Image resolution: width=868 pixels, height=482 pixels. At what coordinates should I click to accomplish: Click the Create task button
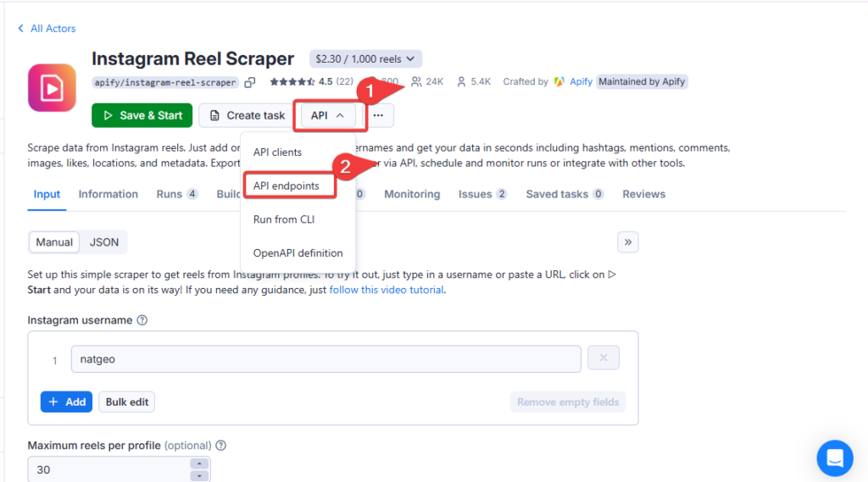coord(247,115)
